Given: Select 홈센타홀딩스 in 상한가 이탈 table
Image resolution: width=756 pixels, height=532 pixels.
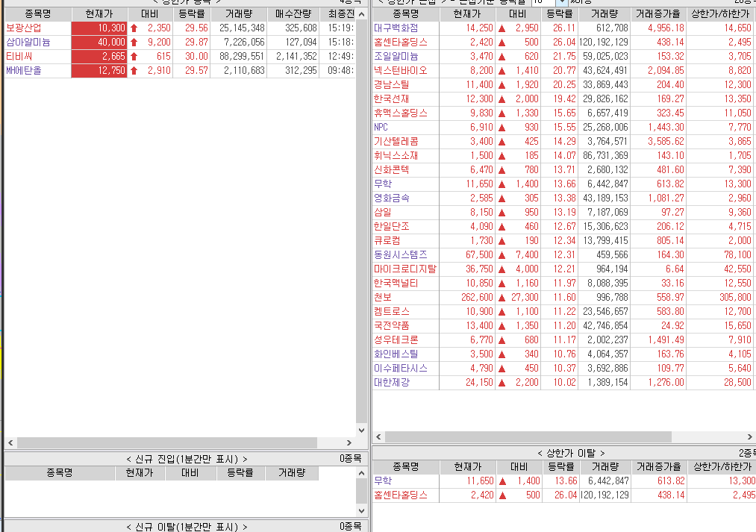Looking at the screenshot, I should click(x=401, y=495).
